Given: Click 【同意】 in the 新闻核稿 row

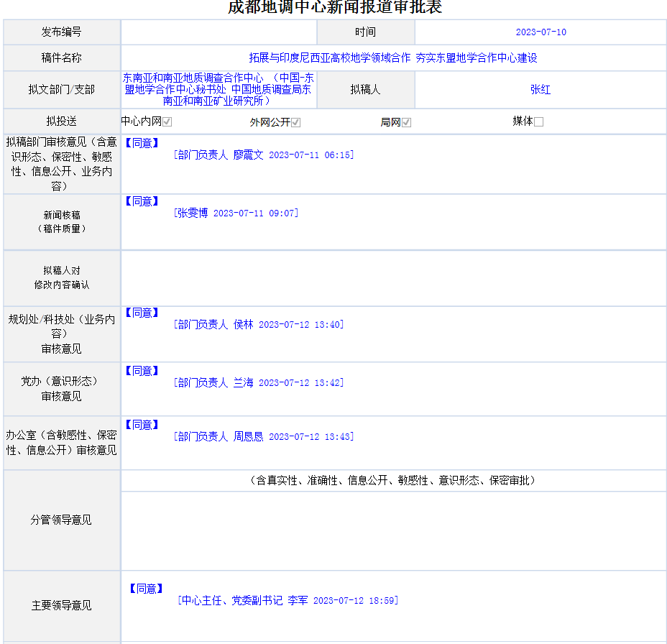Looking at the screenshot, I should tap(142, 201).
